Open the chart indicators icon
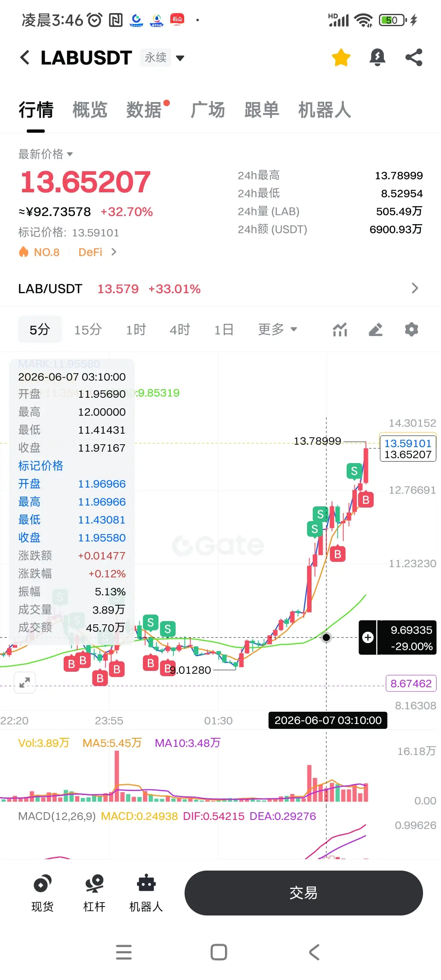 tap(340, 329)
